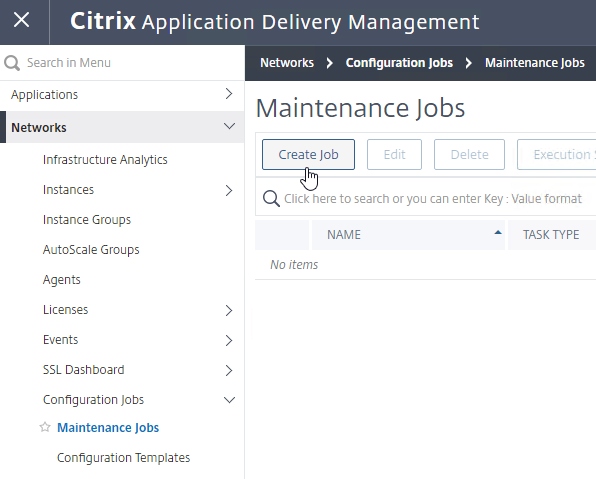Open Instance Groups
The image size is (596, 479).
[x=87, y=220]
